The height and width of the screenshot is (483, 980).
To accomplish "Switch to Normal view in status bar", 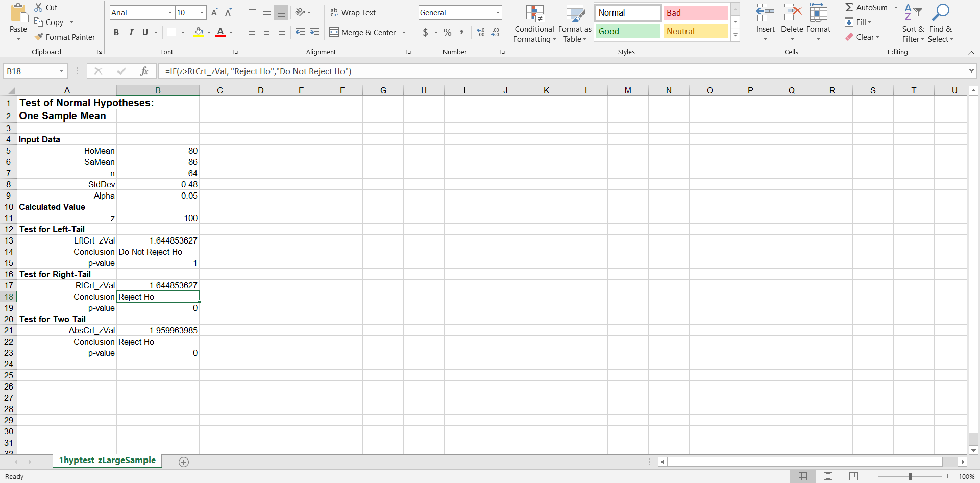I will pos(803,476).
